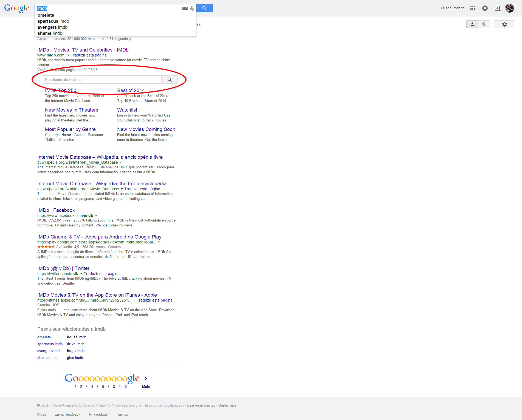Expand arrow beside itunes.apple.com URL
This screenshot has height=420, width=522.
point(134,300)
